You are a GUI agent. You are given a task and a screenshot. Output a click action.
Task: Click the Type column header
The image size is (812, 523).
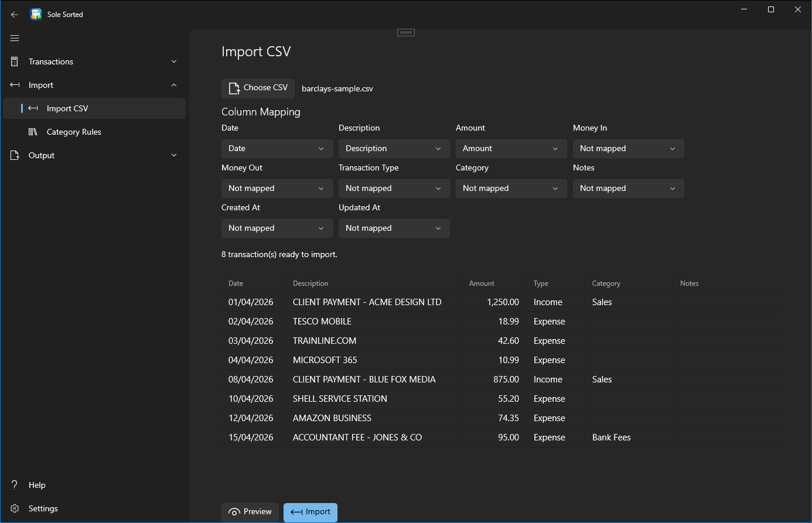coord(556,283)
